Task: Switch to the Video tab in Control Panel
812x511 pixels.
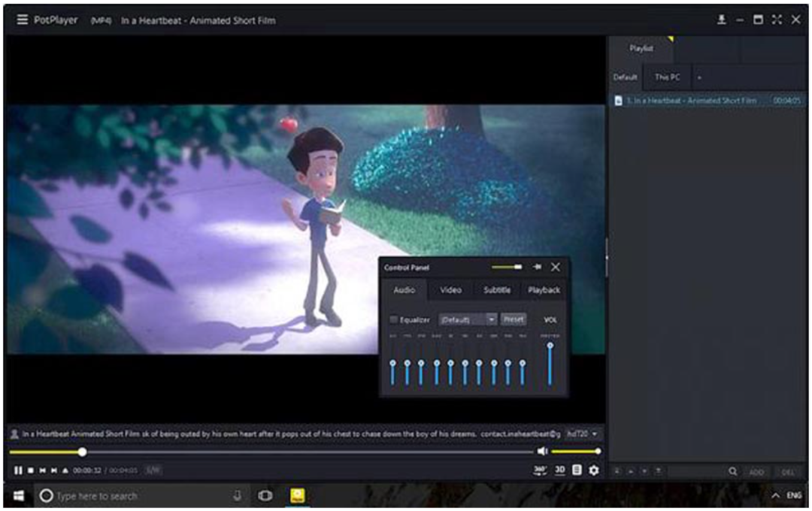Action: (450, 290)
